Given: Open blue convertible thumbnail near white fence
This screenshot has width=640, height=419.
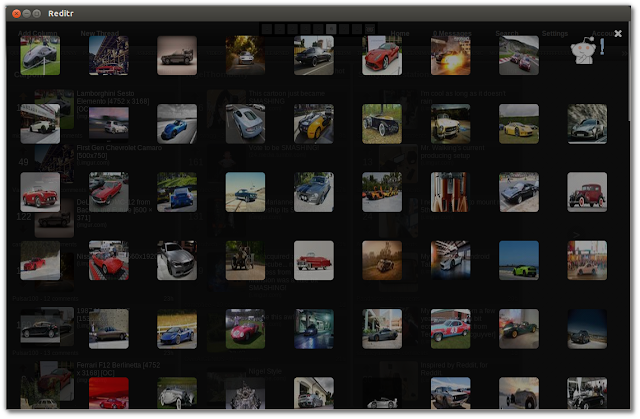Looking at the screenshot, I should 177,329.
